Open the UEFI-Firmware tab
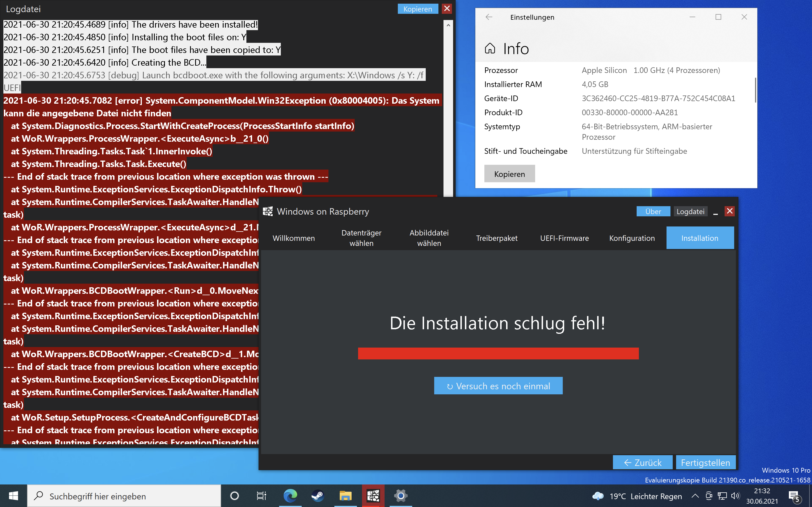The width and height of the screenshot is (812, 507). click(564, 238)
